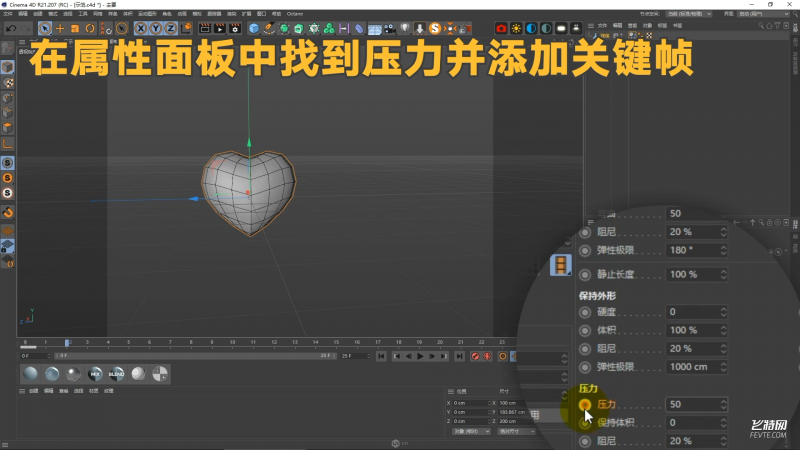Select the Live Selection tool
This screenshot has width=800, height=450.
tap(44, 28)
